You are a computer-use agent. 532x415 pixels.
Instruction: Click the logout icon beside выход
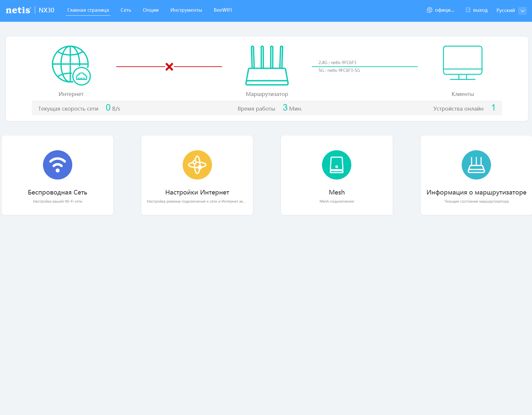point(468,10)
